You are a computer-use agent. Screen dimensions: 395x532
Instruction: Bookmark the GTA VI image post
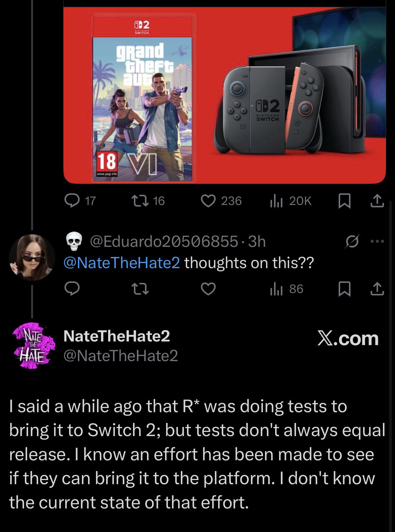point(344,201)
